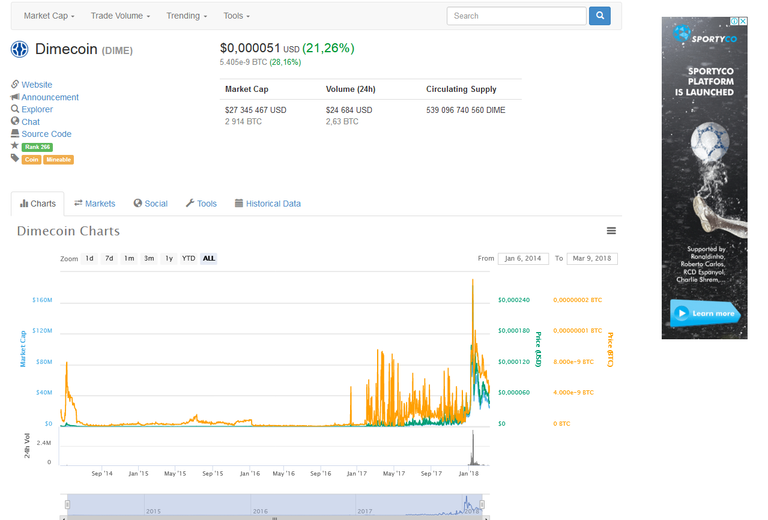The image size is (768, 520).
Task: Select the 7d zoom range
Action: (109, 259)
